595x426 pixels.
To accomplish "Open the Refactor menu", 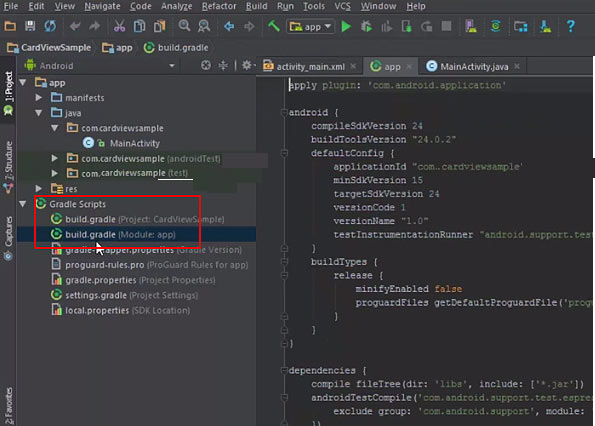I will pos(219,6).
